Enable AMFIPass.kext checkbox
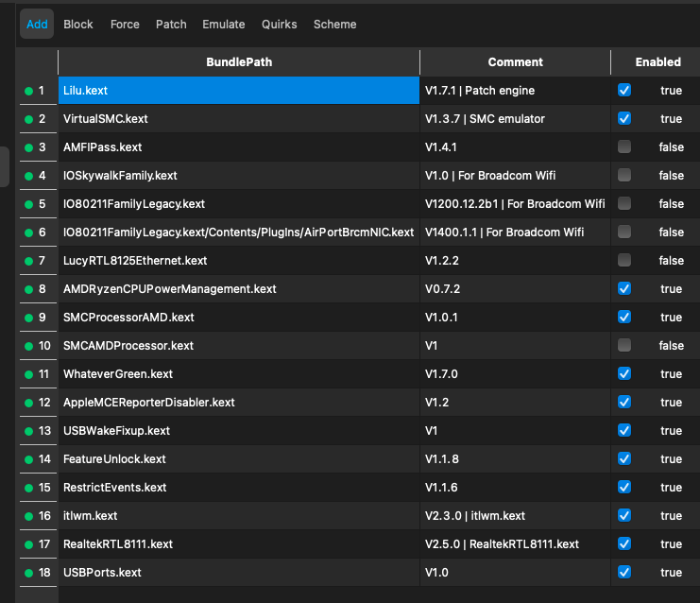 tap(624, 146)
